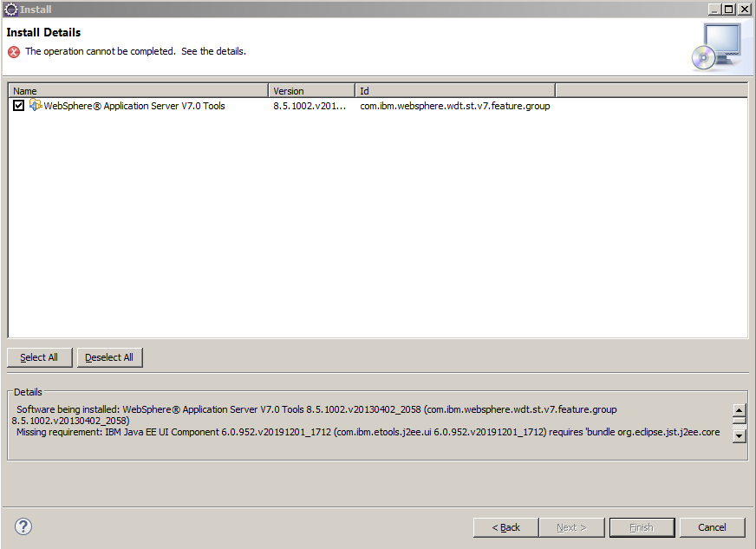Viewport: 756px width, 549px height.
Task: Click the install wizard computer and disc image
Action: [x=716, y=47]
